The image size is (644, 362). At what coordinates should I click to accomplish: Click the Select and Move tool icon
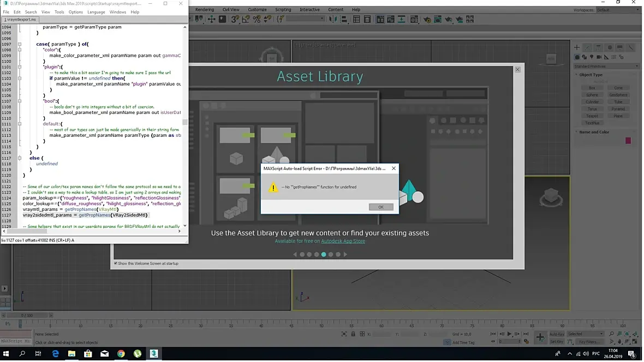(x=211, y=19)
